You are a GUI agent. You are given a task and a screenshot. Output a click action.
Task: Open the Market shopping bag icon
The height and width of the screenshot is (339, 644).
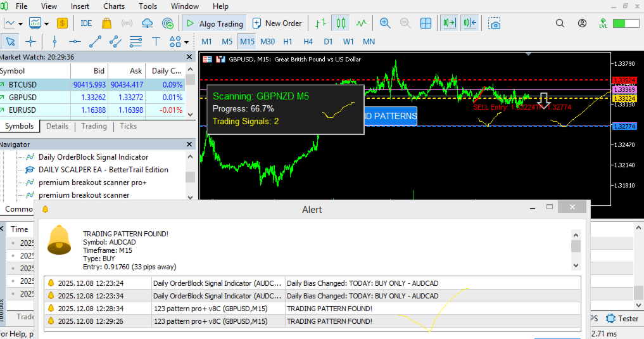pyautogui.click(x=107, y=23)
